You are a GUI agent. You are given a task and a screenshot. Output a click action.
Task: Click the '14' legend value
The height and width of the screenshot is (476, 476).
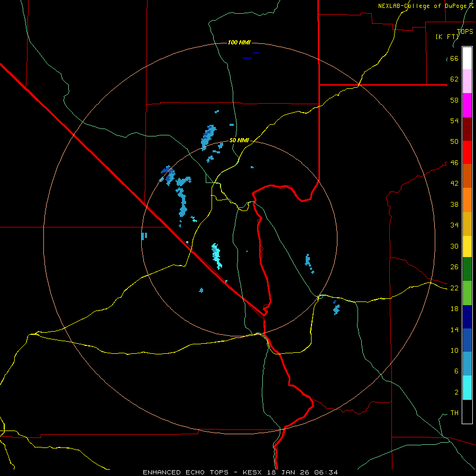pyautogui.click(x=454, y=329)
